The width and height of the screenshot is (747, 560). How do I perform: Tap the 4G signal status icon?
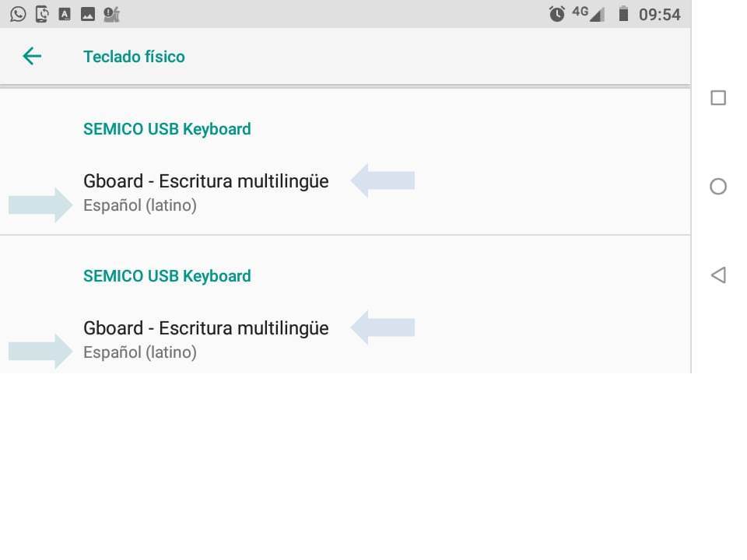(587, 13)
